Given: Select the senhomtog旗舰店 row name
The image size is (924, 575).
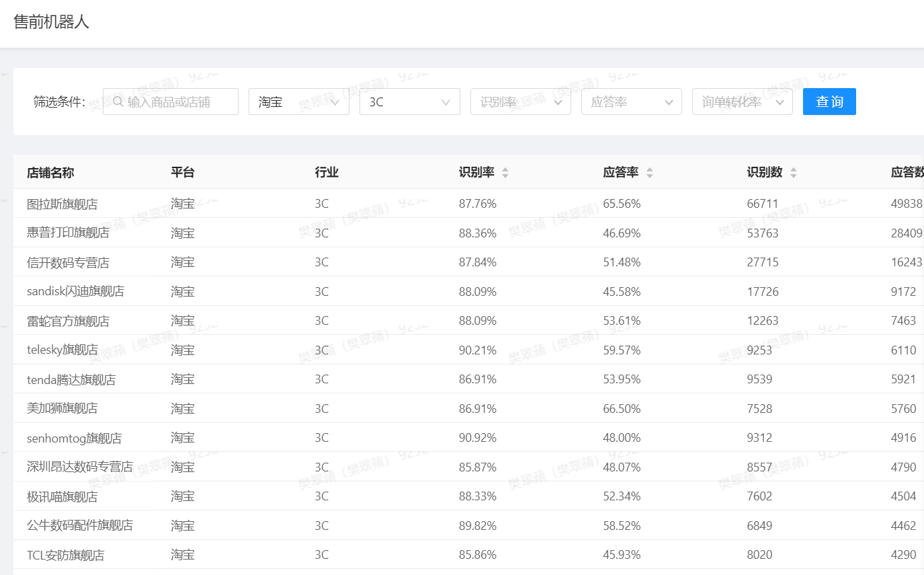Looking at the screenshot, I should coord(74,438).
